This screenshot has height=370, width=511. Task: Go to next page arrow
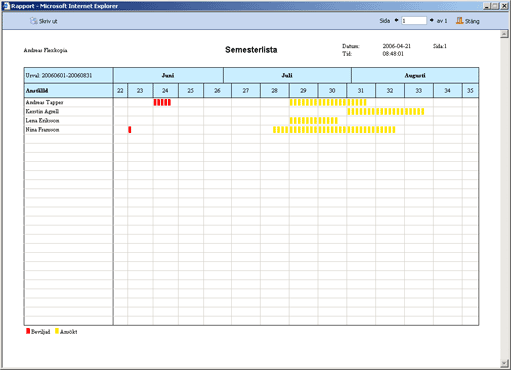tap(431, 20)
